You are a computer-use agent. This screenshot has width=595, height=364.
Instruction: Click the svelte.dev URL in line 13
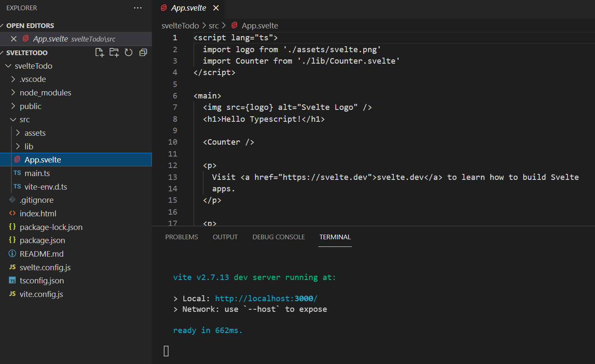[x=325, y=177]
